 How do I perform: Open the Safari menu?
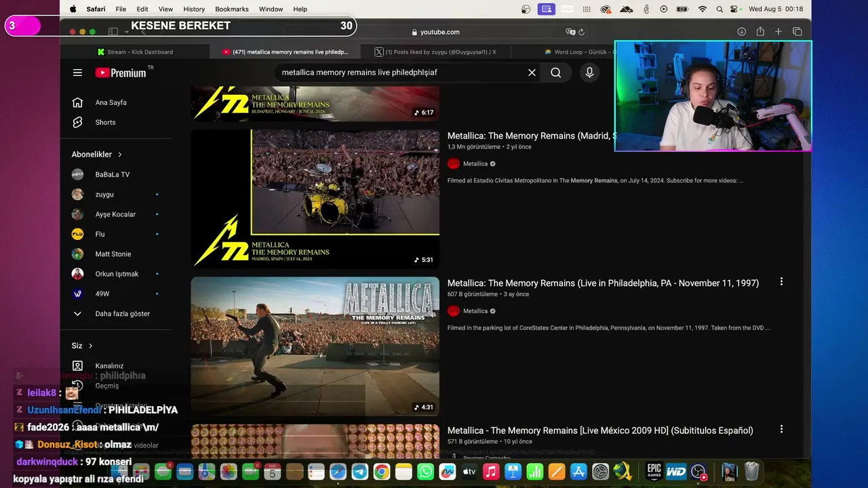(x=96, y=9)
